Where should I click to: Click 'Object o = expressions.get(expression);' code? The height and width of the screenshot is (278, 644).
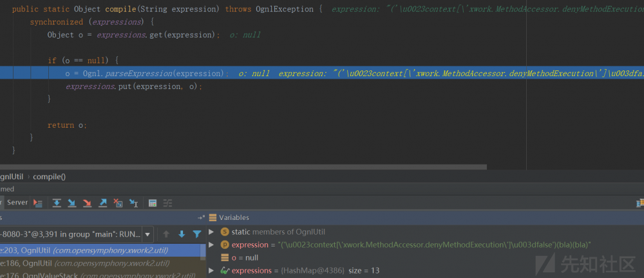133,35
